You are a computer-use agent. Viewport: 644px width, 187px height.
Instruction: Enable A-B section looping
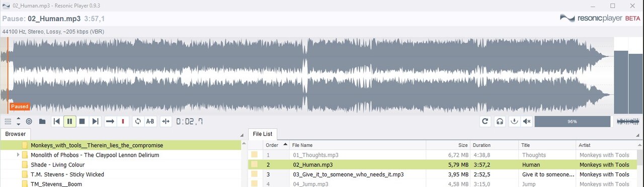(150, 121)
